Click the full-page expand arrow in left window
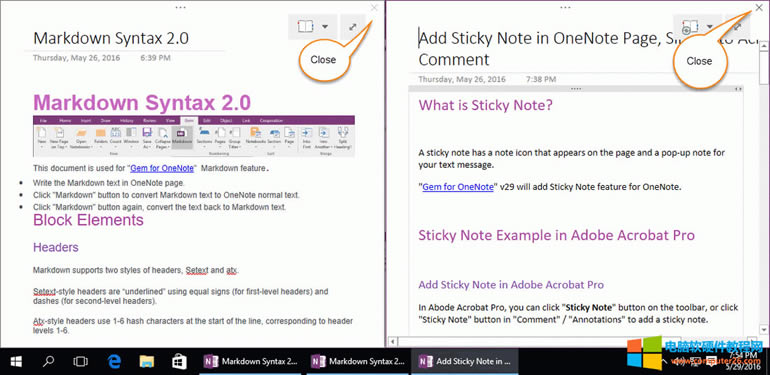770x375 pixels. point(353,27)
